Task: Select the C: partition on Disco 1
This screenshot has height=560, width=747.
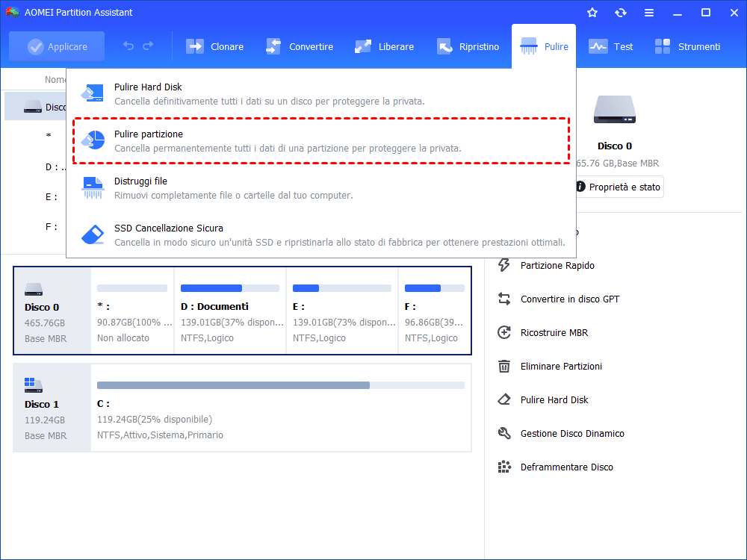Action: tap(281, 408)
